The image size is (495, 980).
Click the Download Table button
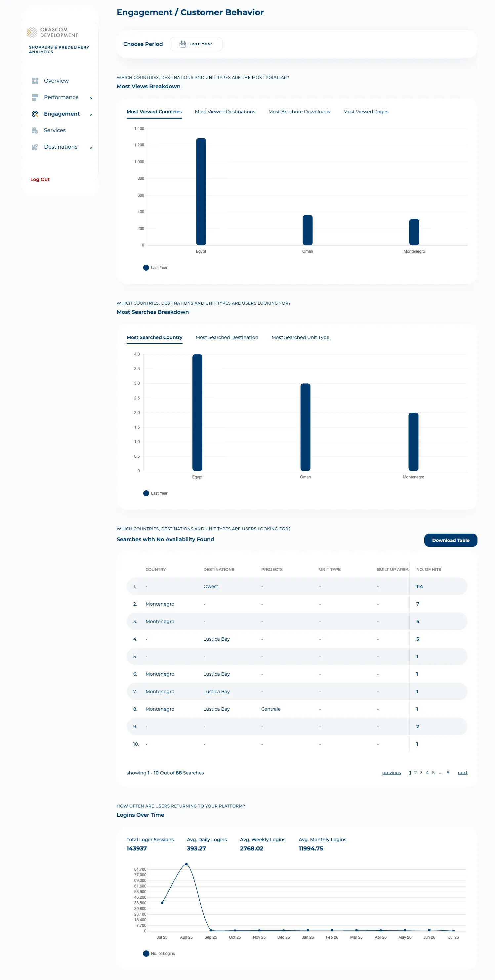click(x=451, y=540)
